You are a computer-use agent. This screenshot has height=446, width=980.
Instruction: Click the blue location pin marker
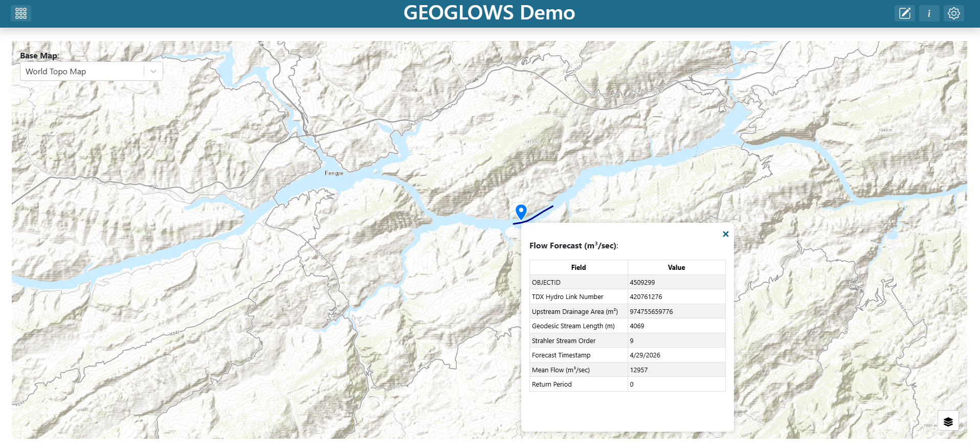(x=521, y=211)
